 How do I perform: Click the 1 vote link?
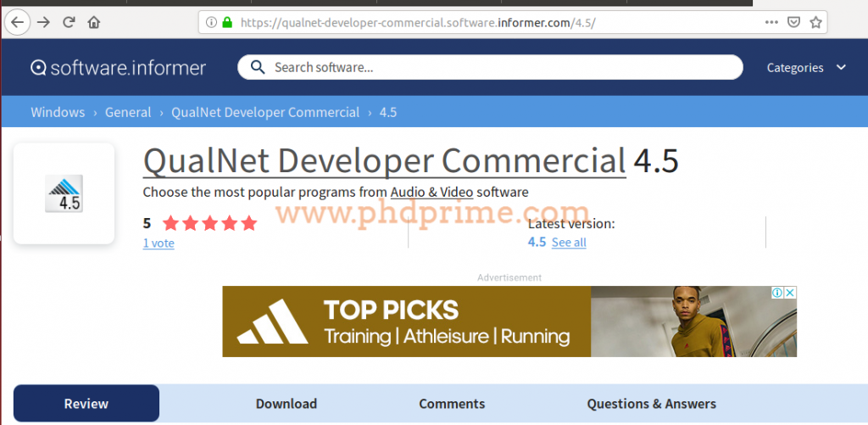click(x=159, y=243)
